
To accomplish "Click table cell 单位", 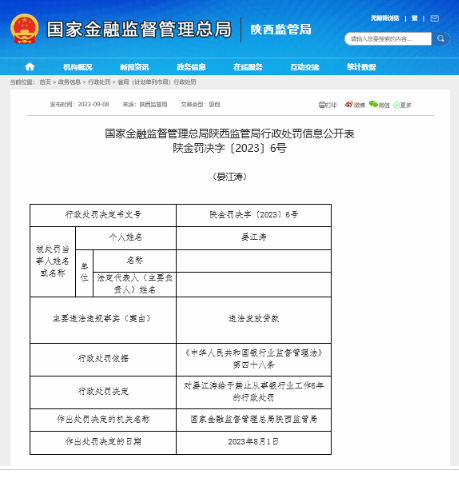I will pyautogui.click(x=84, y=273).
